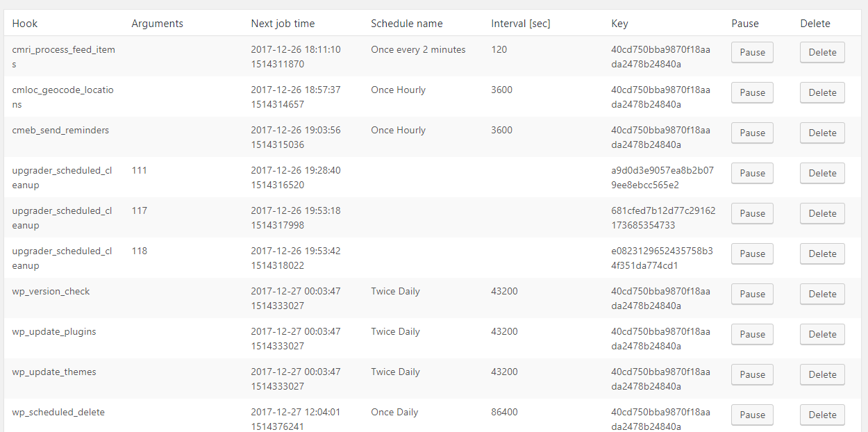Viewport: 868px width, 432px height.
Task: Delete the wp_update_plugins job
Action: click(822, 335)
